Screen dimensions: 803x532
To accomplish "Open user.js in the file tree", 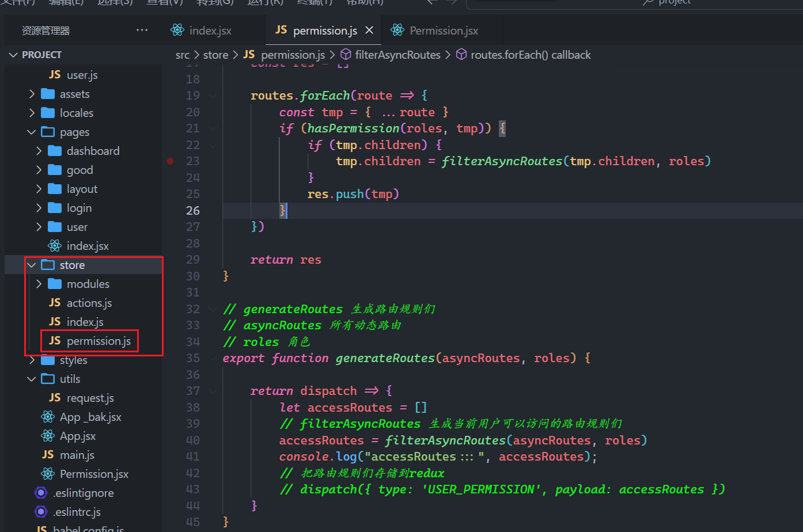I will point(84,75).
